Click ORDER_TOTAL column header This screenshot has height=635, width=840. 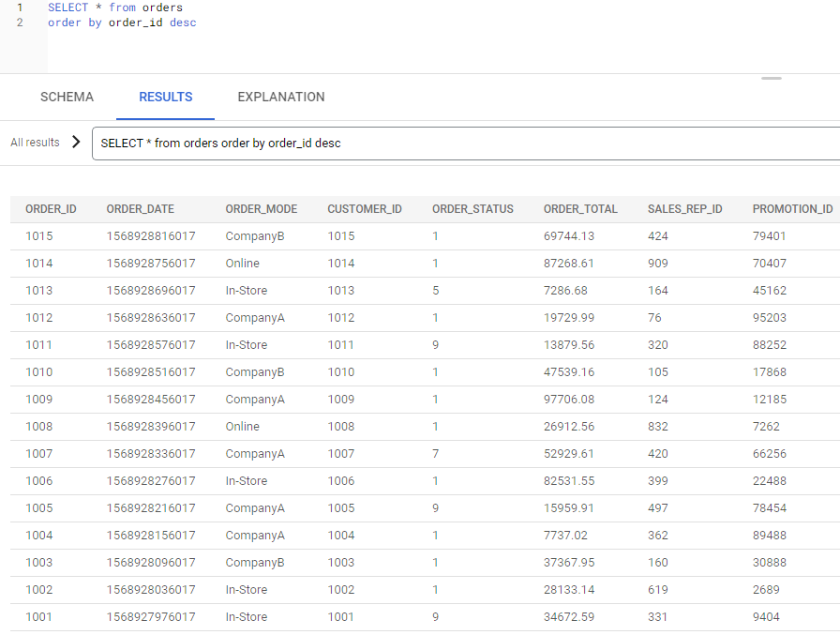(x=580, y=209)
